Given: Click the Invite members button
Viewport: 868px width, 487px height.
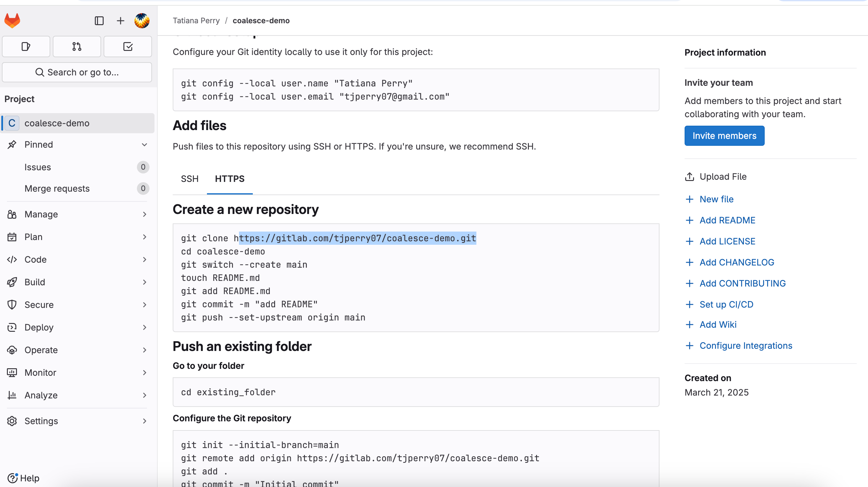Looking at the screenshot, I should (724, 136).
